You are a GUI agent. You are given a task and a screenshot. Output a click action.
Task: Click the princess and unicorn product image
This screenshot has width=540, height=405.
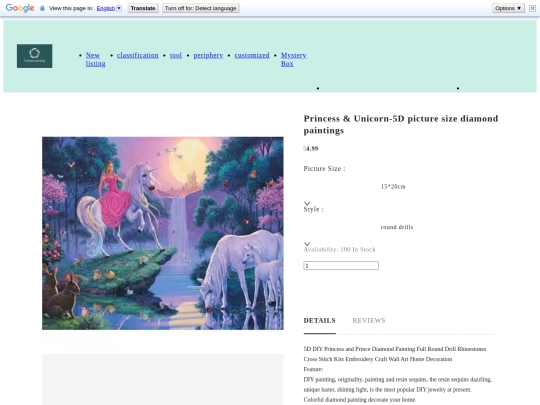point(163,233)
